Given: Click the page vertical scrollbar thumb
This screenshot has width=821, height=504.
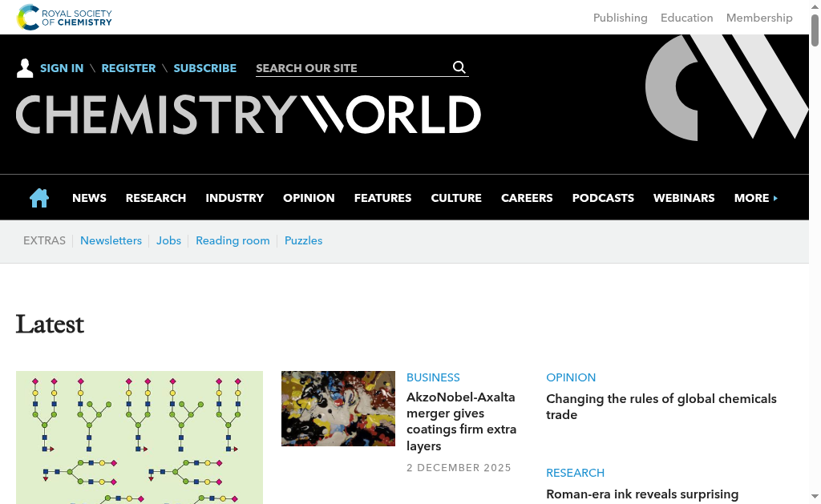Looking at the screenshot, I should click(x=815, y=28).
